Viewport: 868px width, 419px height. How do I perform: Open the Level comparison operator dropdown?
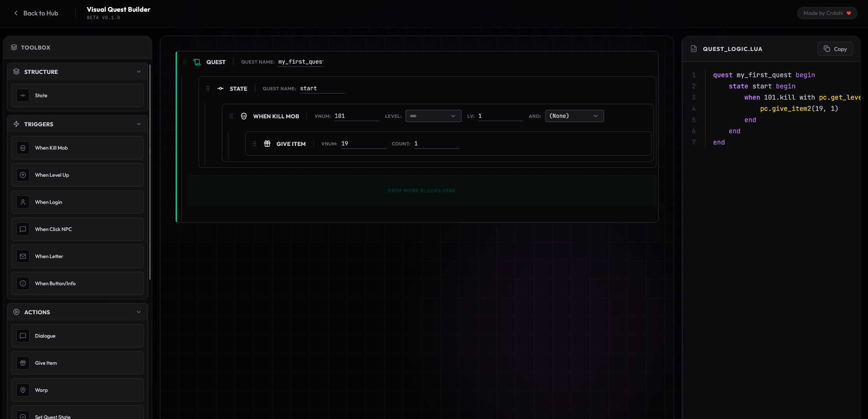coord(433,116)
